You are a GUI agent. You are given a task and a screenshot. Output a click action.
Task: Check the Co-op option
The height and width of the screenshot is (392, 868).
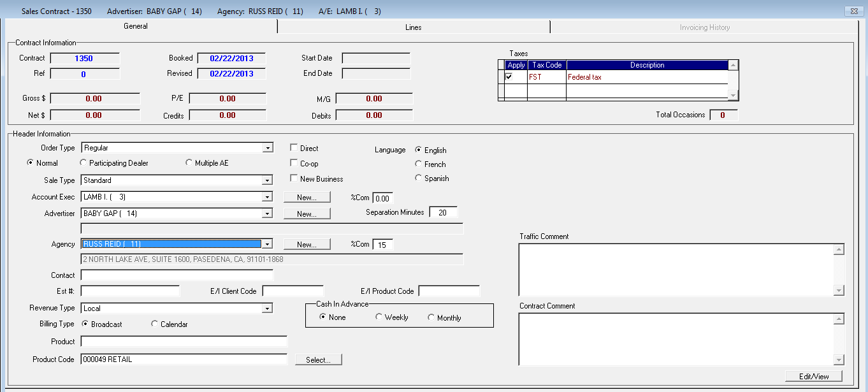(294, 163)
